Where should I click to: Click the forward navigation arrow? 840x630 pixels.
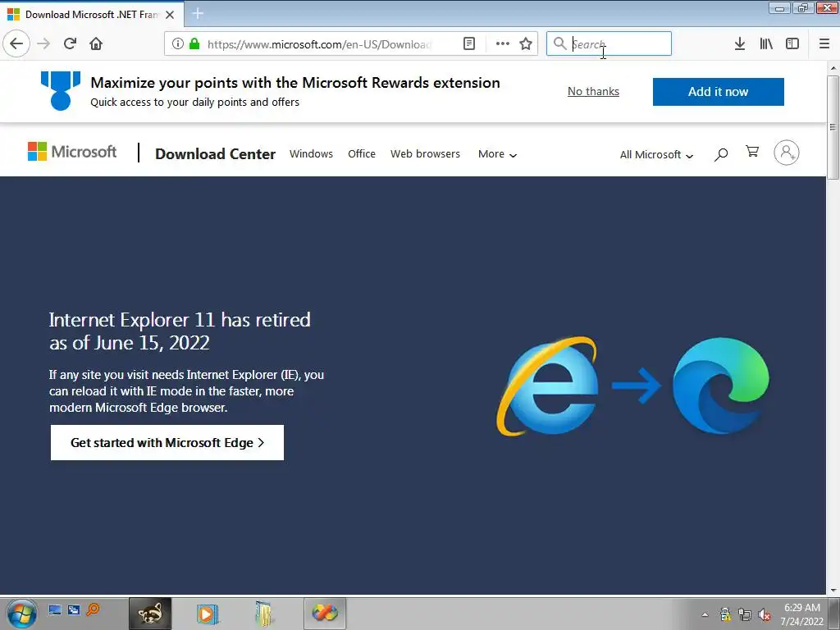point(43,43)
